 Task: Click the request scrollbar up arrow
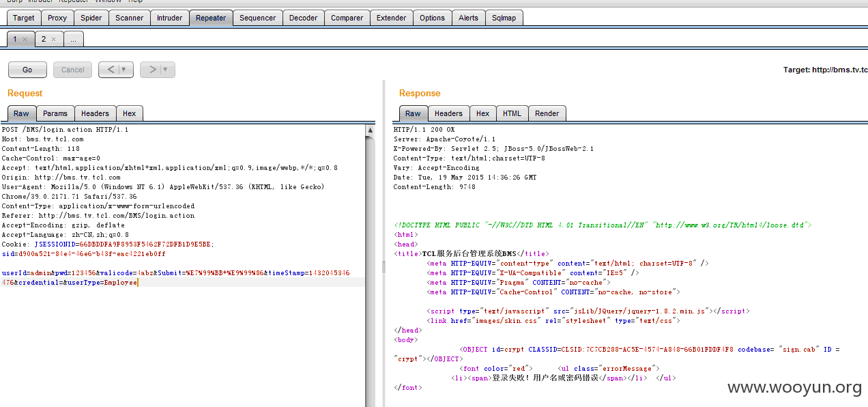pos(371,130)
